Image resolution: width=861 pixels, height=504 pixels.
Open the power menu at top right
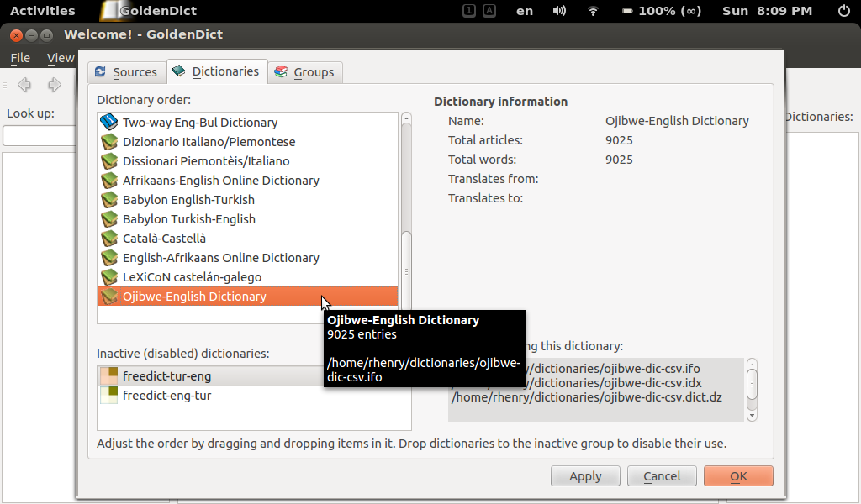(845, 11)
